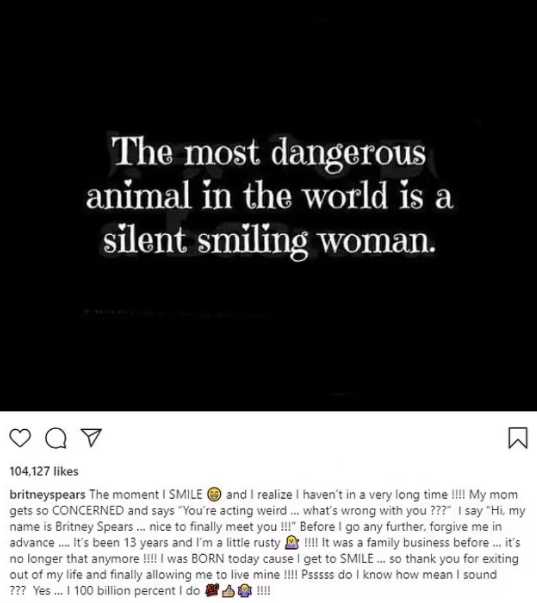
Task: Click the faint watermark text below the quote
Action: tap(175, 313)
